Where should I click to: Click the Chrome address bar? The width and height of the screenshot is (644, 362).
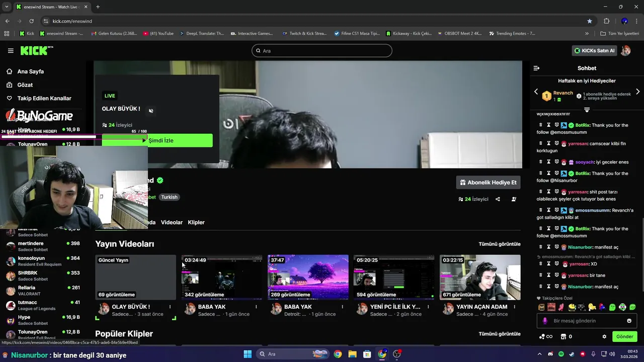pos(317,21)
